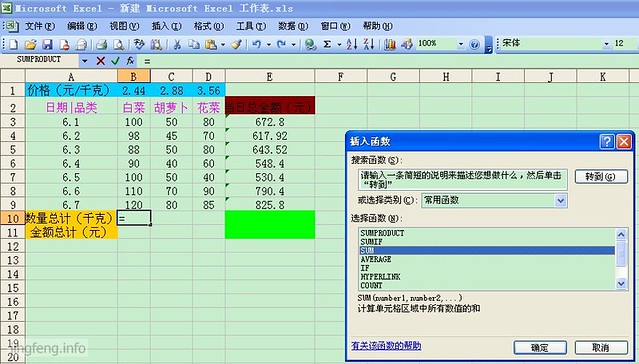This screenshot has height=364, width=639.
Task: Toggle the Drawing toolbar icon
Action: (407, 44)
